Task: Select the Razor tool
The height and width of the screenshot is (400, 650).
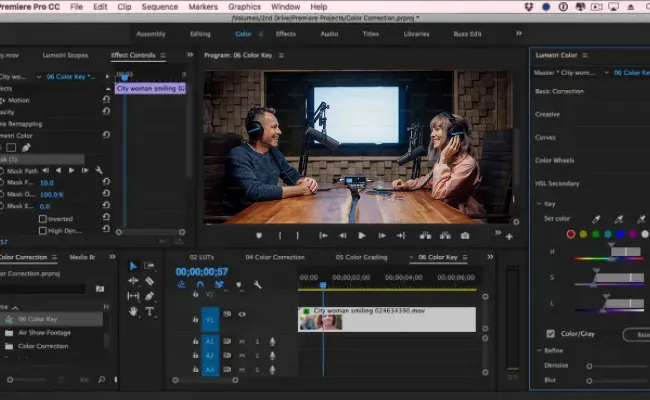Action: click(x=149, y=281)
